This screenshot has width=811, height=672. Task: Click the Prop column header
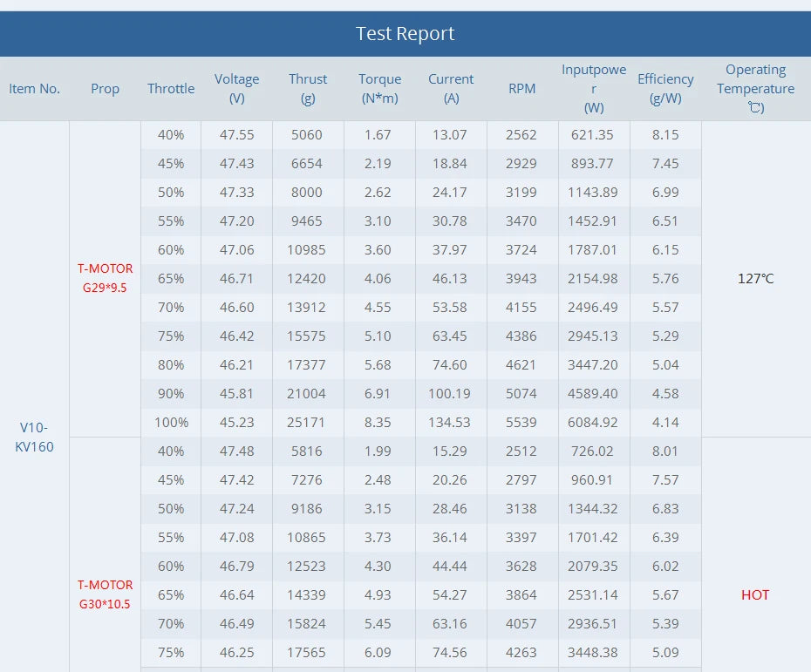pyautogui.click(x=105, y=89)
